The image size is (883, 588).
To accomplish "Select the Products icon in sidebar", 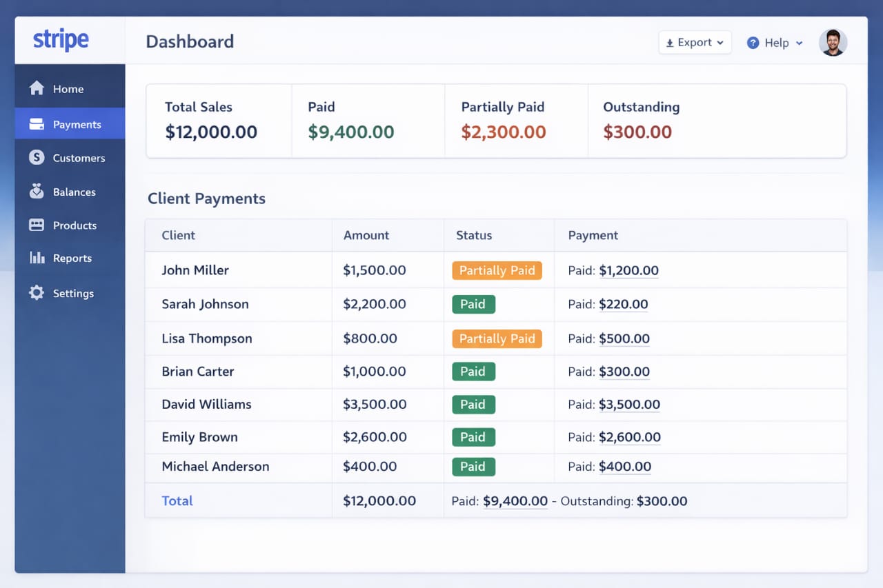I will click(x=37, y=225).
